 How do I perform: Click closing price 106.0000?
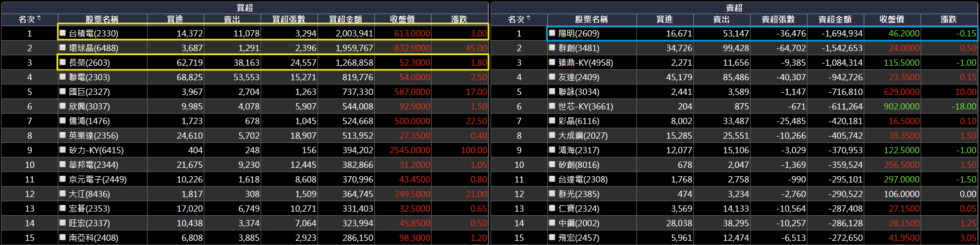tap(901, 194)
